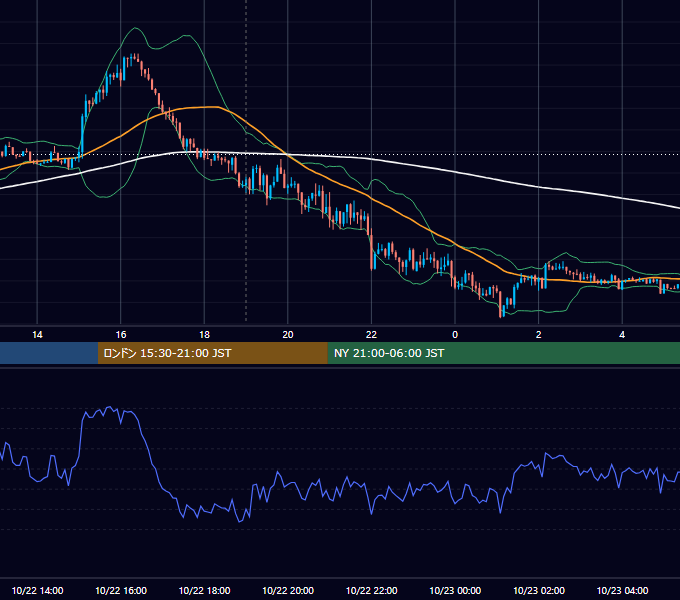Click the 10/22 14:00 date label
The height and width of the screenshot is (600, 680).
click(37, 590)
